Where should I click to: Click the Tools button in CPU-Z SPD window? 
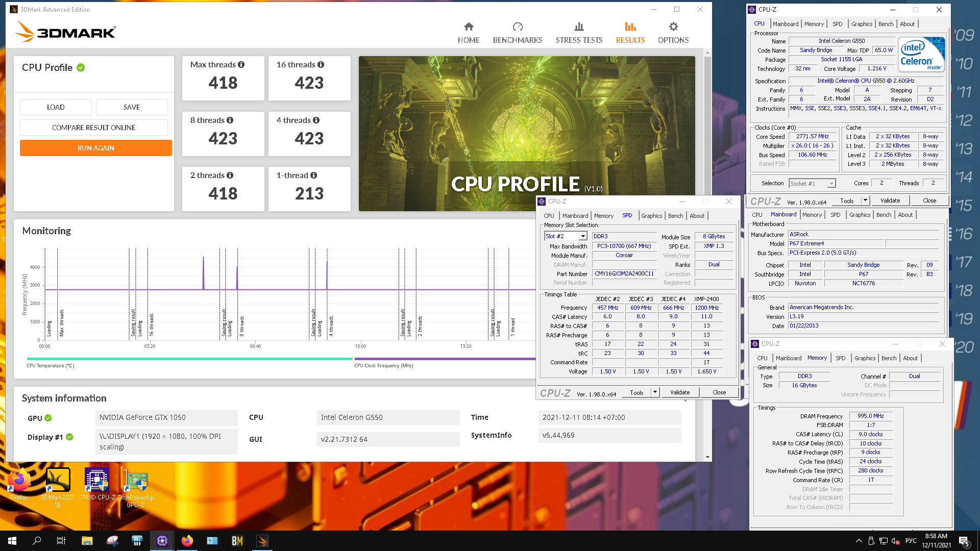point(636,392)
